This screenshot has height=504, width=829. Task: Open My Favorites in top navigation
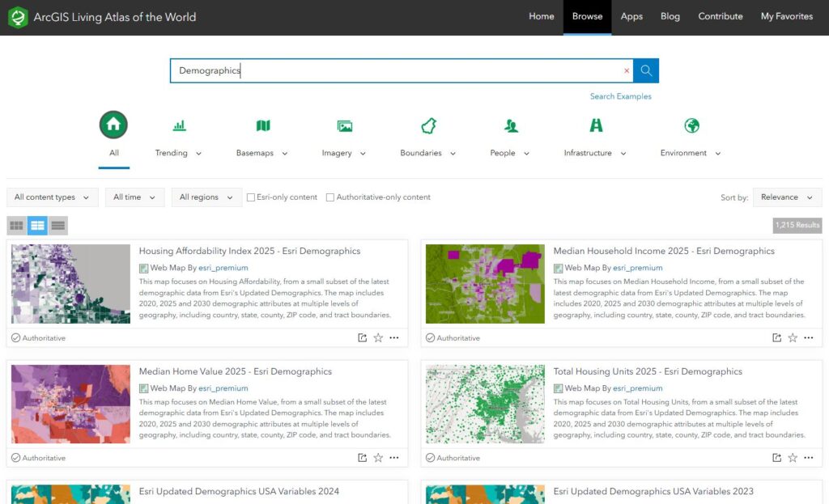pyautogui.click(x=787, y=16)
